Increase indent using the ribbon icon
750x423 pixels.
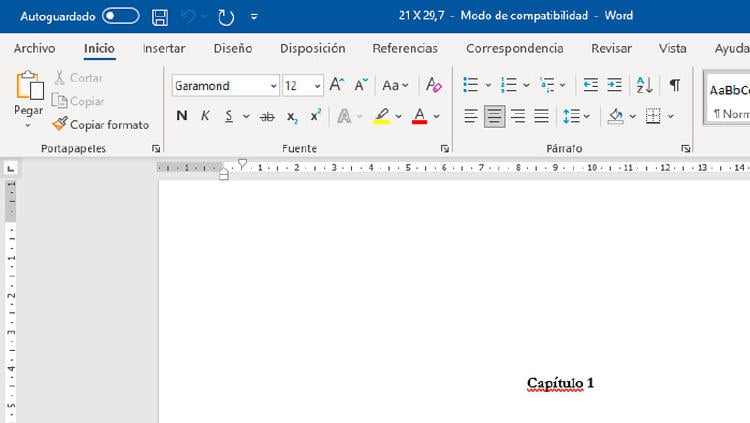[614, 86]
